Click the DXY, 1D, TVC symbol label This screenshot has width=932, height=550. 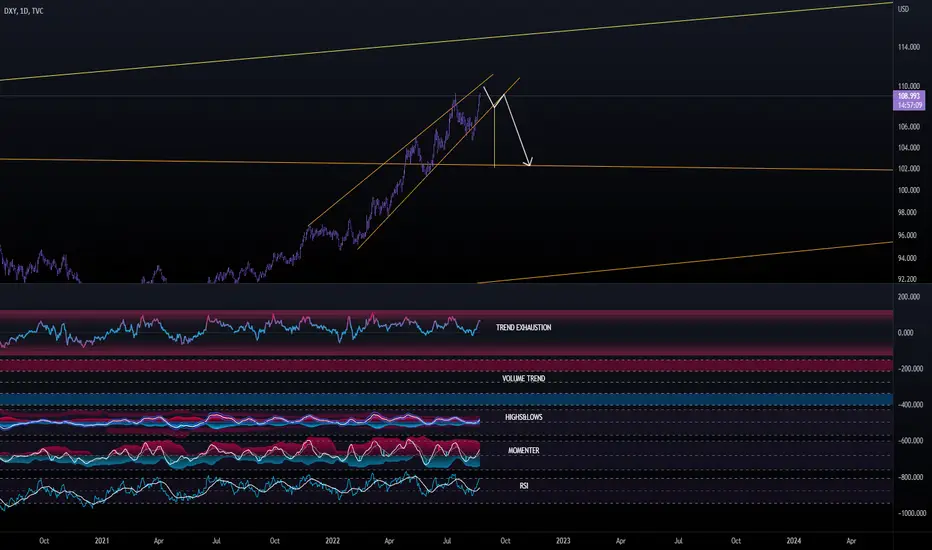pyautogui.click(x=23, y=11)
